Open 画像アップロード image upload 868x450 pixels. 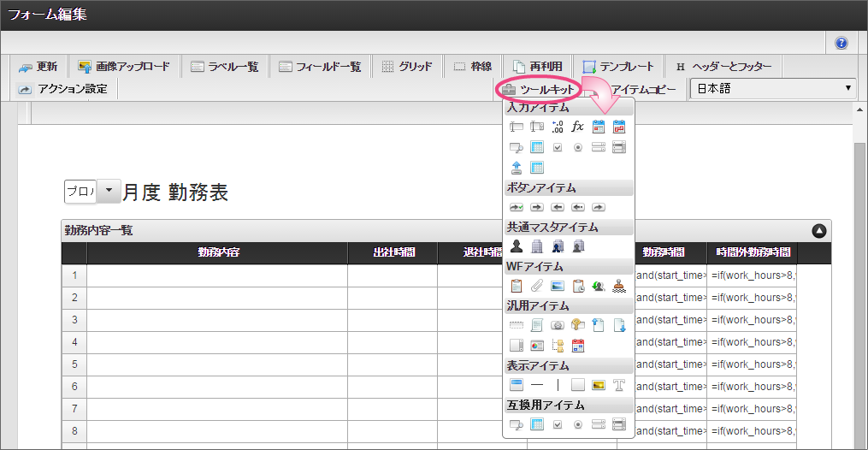[x=124, y=67]
